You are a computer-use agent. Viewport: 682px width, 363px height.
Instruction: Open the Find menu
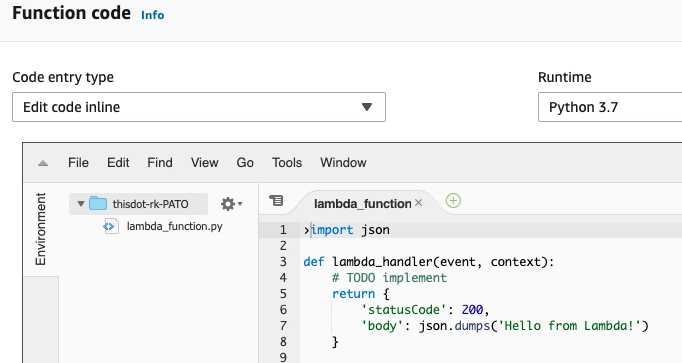(160, 163)
